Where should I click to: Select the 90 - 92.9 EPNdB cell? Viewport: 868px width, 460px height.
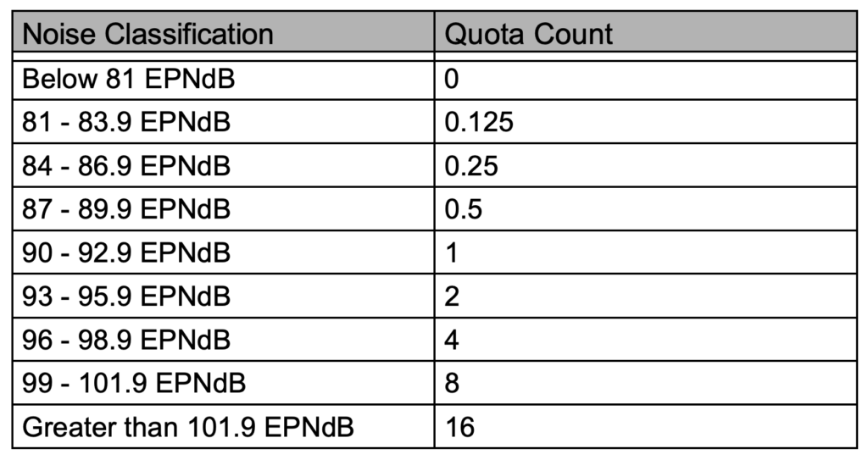126,252
